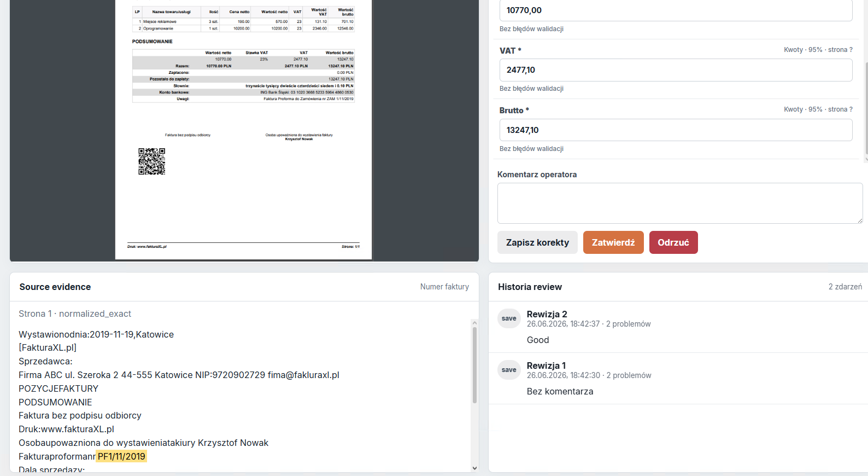Screen dimensions: 868x476
Task: Select the QR code on the invoice
Action: coord(151,161)
